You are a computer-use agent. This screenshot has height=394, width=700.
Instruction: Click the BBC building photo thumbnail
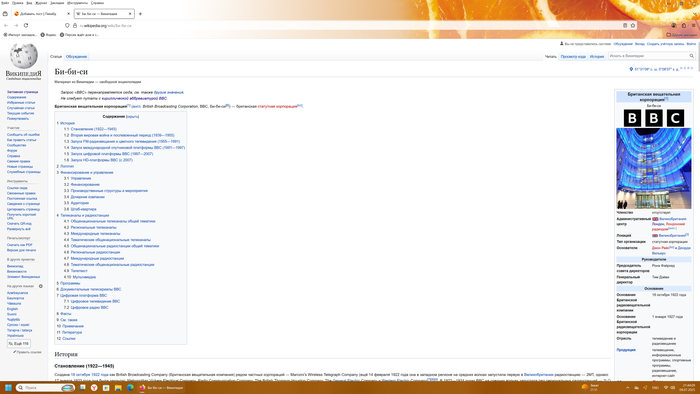(x=654, y=168)
